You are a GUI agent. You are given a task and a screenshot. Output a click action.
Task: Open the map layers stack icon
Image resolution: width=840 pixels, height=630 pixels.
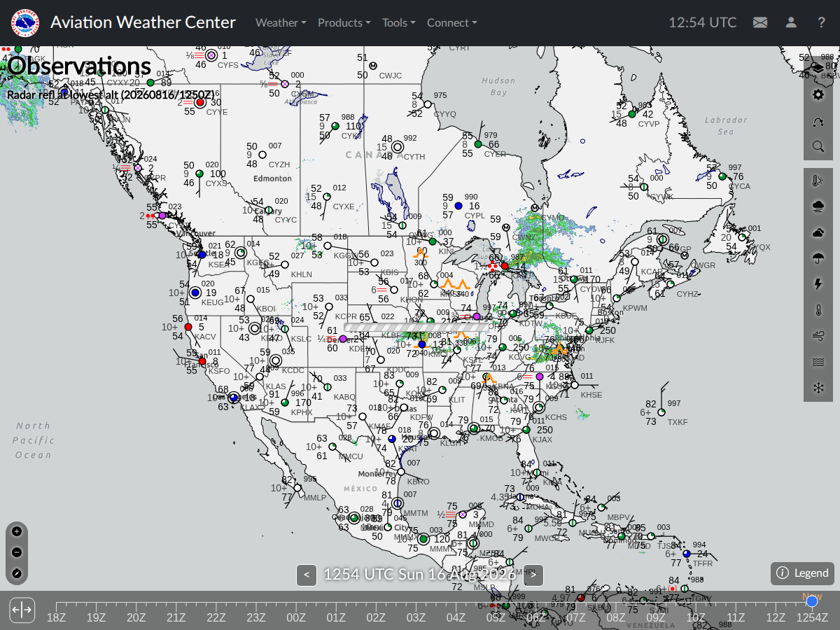(x=818, y=68)
